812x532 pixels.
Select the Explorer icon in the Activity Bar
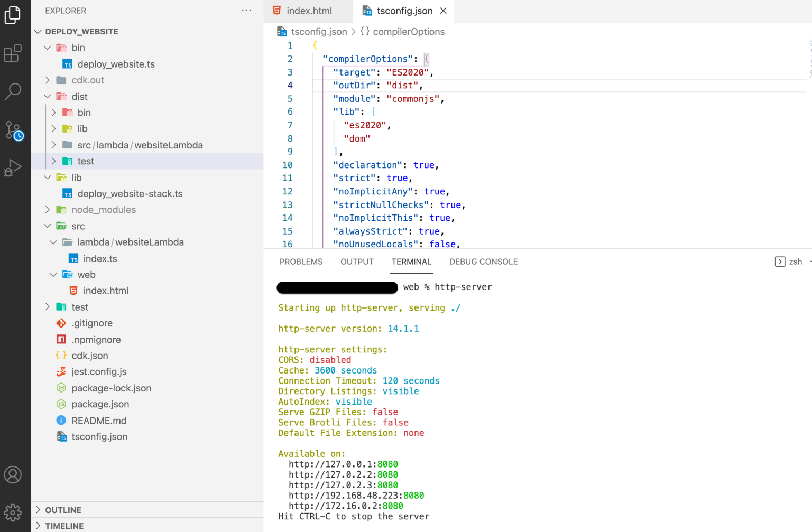[14, 15]
